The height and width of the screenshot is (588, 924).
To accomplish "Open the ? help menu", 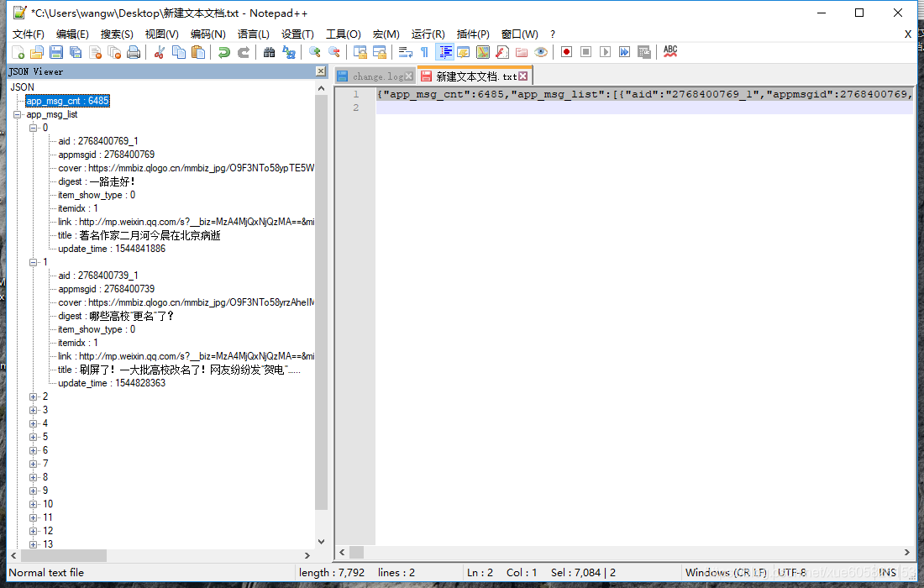I will pyautogui.click(x=552, y=34).
